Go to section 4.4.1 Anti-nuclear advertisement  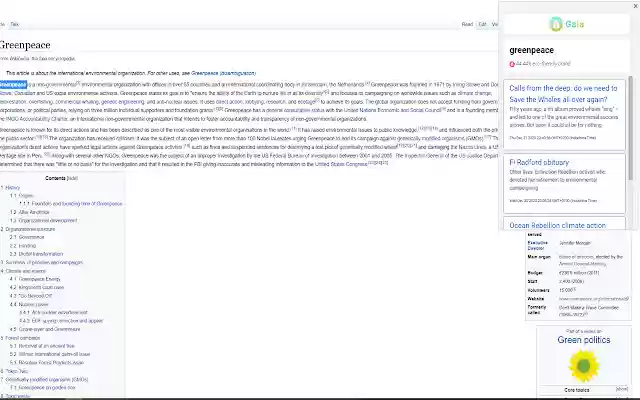click(53, 313)
